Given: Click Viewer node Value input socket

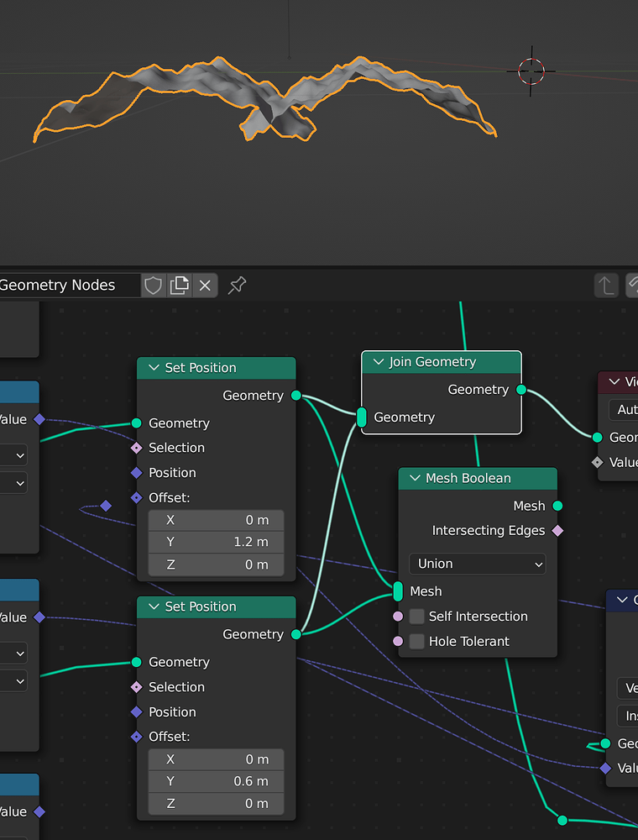Looking at the screenshot, I should point(598,462).
